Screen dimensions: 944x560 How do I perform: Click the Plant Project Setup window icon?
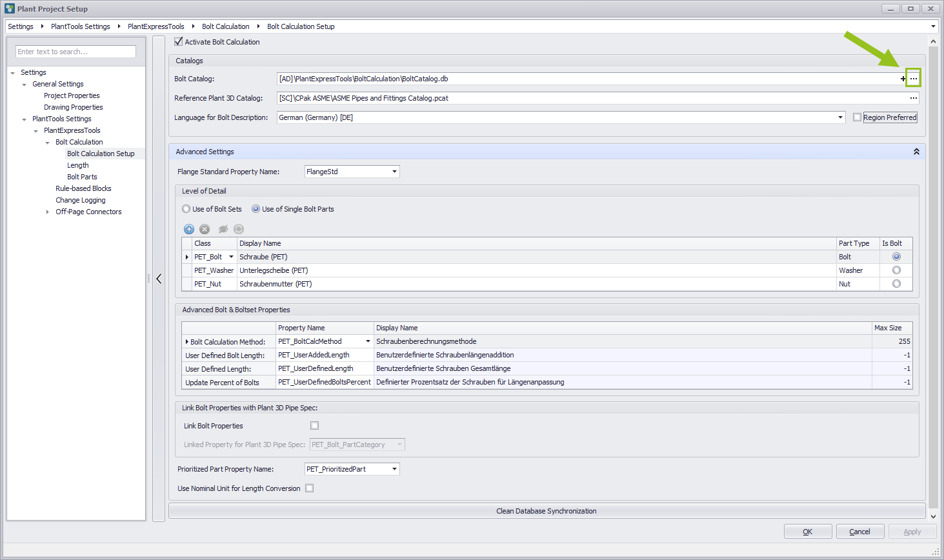point(9,8)
